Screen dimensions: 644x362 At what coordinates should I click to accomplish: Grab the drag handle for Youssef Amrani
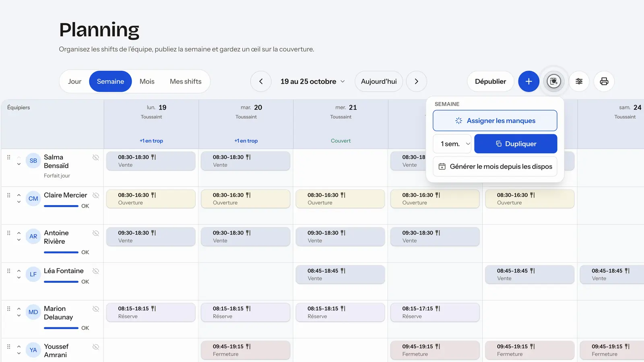tap(8, 346)
